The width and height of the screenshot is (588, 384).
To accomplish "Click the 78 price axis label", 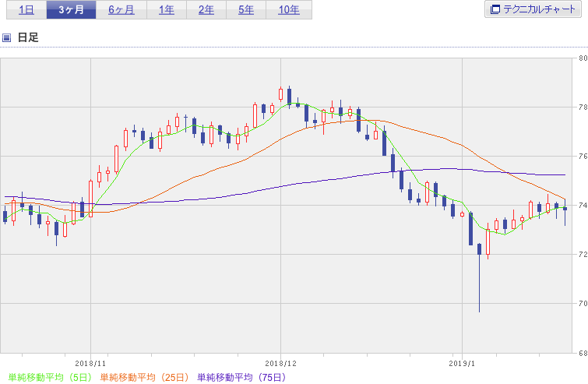I will tap(583, 107).
